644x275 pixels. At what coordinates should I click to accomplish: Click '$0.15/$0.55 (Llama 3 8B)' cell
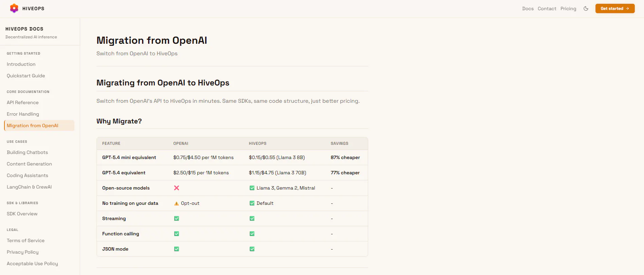[277, 157]
